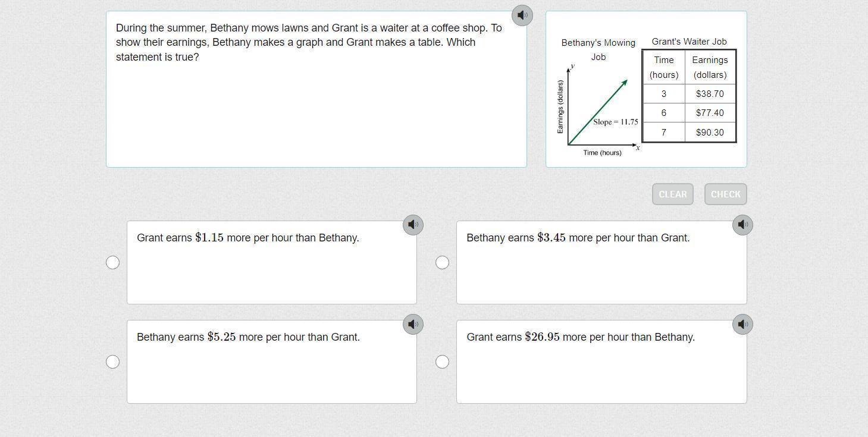Click the Time (hours) table header
The width and height of the screenshot is (868, 437).
[663, 67]
